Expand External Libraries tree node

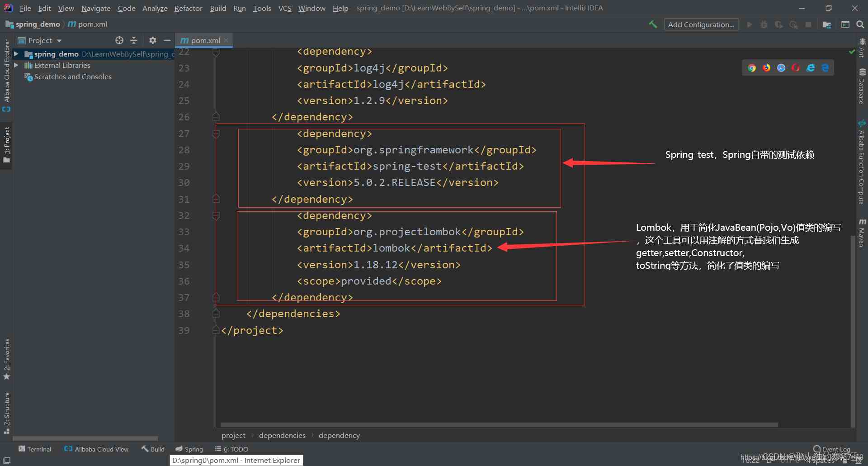pos(16,65)
